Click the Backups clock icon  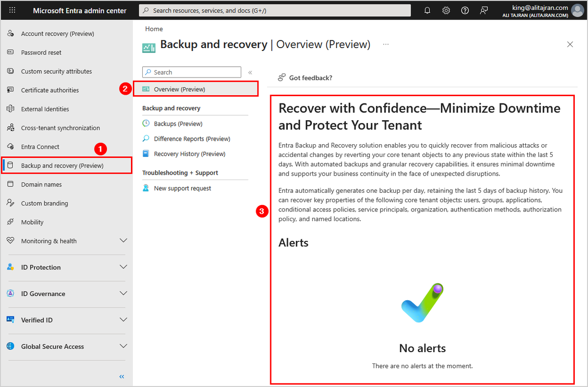pos(146,124)
